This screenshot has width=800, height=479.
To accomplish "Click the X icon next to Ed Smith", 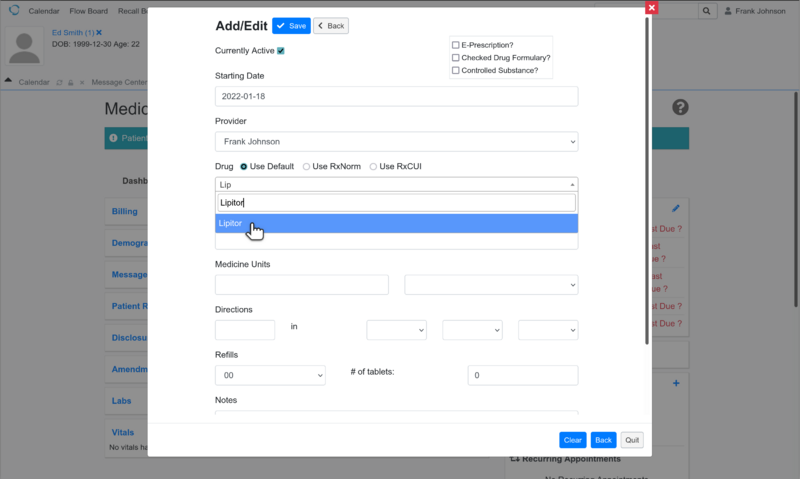I will coord(99,33).
